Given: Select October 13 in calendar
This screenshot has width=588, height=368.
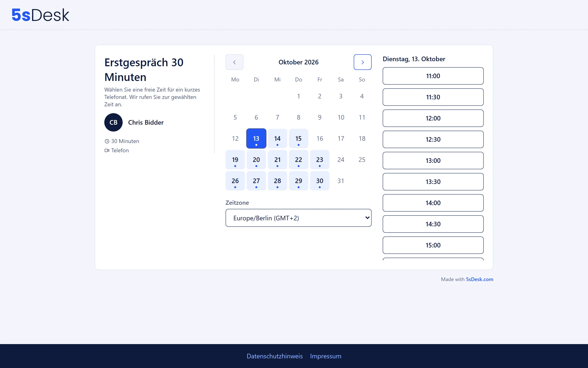Looking at the screenshot, I should [x=256, y=138].
